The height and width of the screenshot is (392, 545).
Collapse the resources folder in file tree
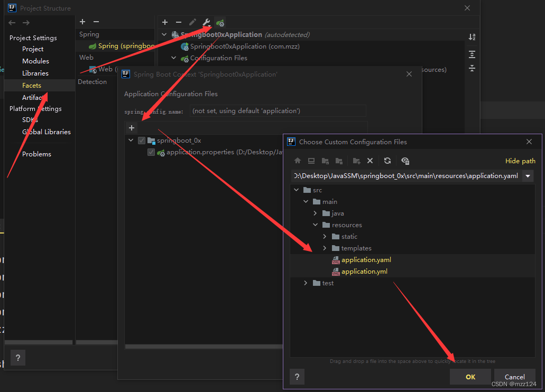tap(315, 225)
